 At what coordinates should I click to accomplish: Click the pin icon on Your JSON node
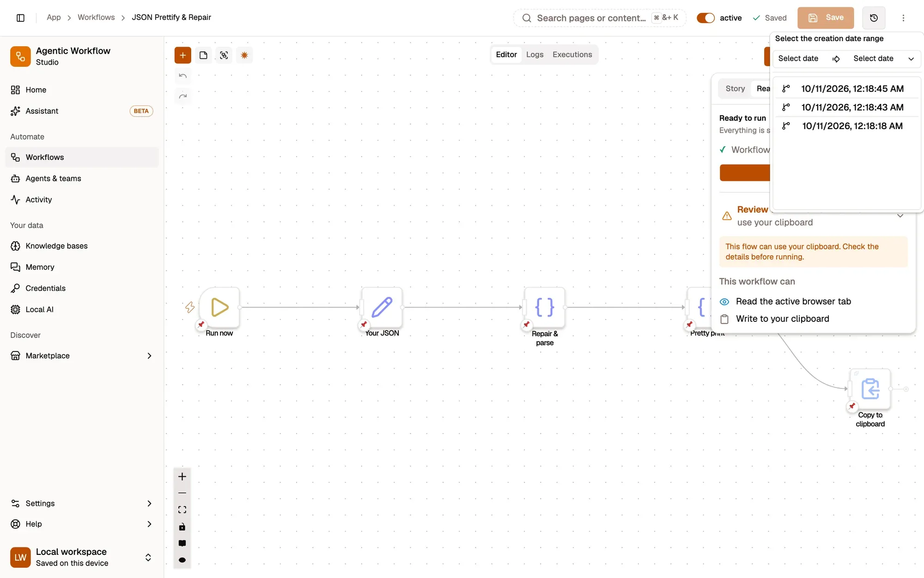[x=364, y=325]
